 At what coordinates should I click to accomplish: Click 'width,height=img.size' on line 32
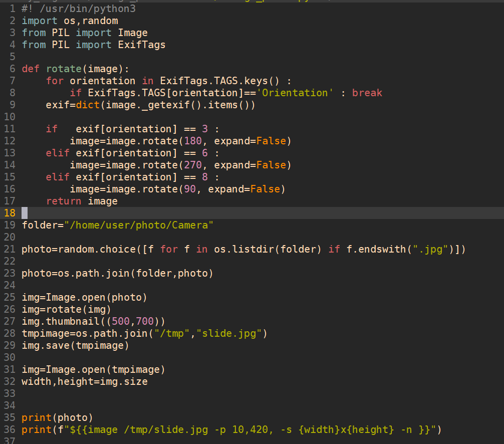pyautogui.click(x=85, y=382)
